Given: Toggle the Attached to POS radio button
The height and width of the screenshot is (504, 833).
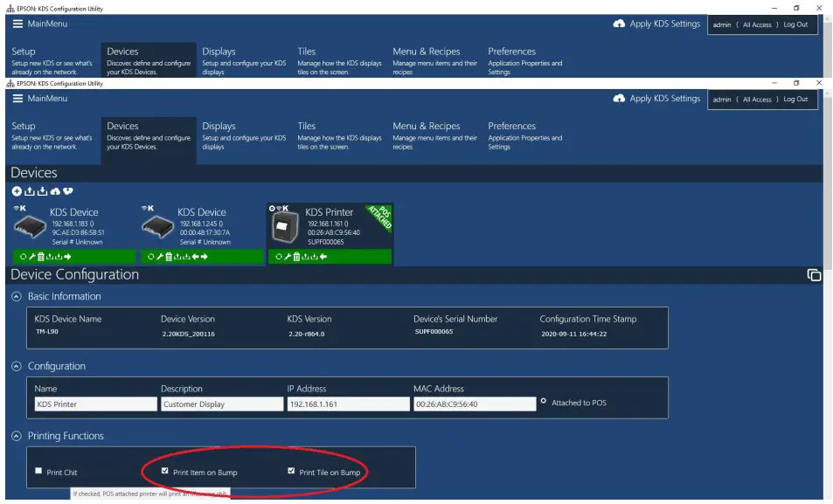Looking at the screenshot, I should pyautogui.click(x=544, y=401).
